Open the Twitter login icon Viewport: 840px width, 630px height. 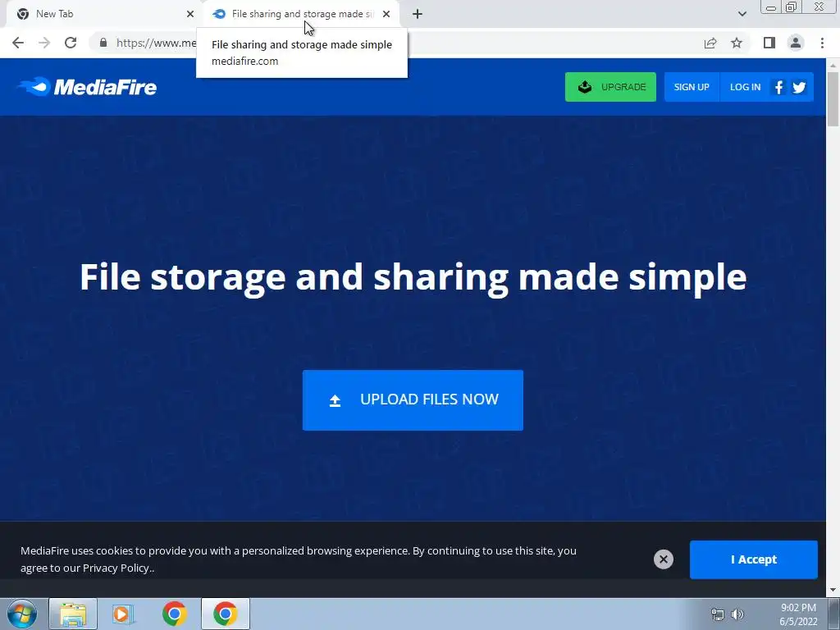coord(799,87)
